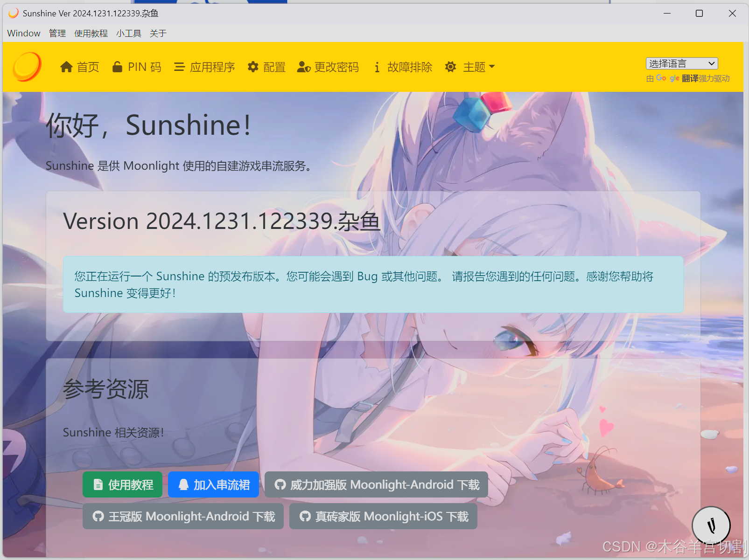
Task: Open the 管理 menu
Action: tap(57, 34)
